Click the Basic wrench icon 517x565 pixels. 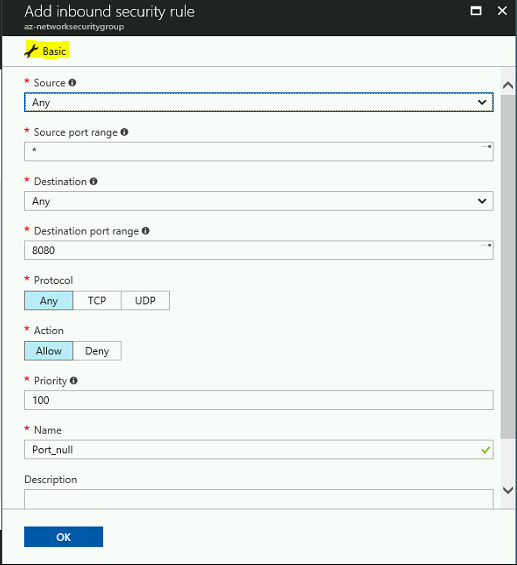pos(31,51)
